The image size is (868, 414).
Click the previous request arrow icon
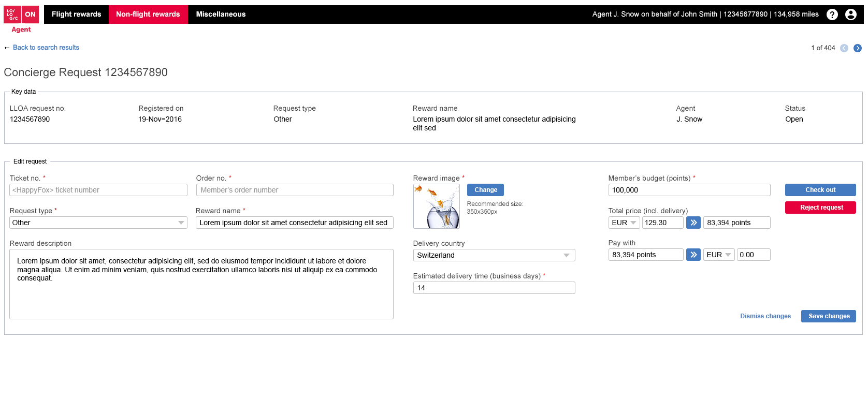[x=844, y=48]
